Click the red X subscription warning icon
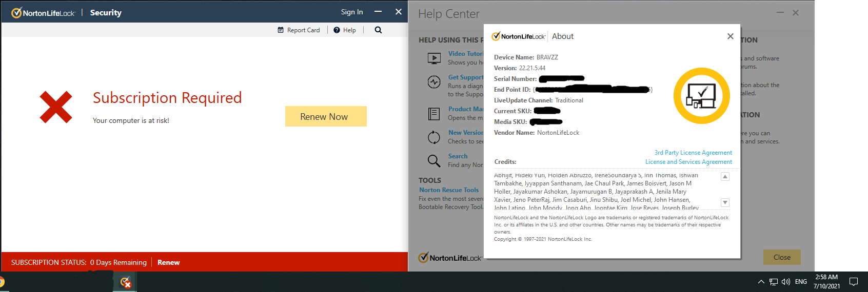This screenshot has height=292, width=868. coord(56,107)
